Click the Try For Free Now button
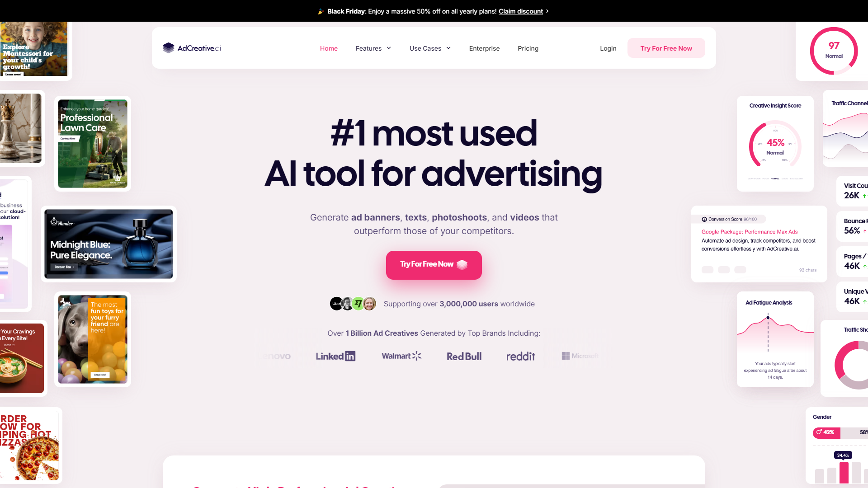 (x=434, y=264)
